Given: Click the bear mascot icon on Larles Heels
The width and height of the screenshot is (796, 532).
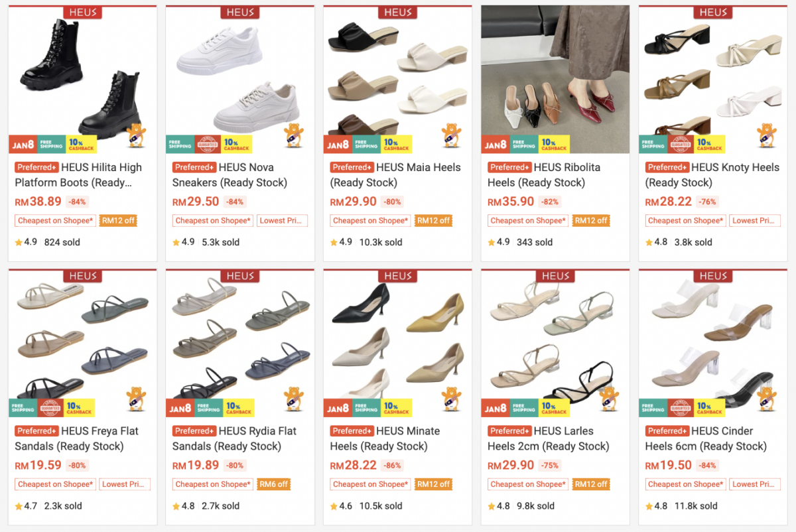Looking at the screenshot, I should point(609,398).
